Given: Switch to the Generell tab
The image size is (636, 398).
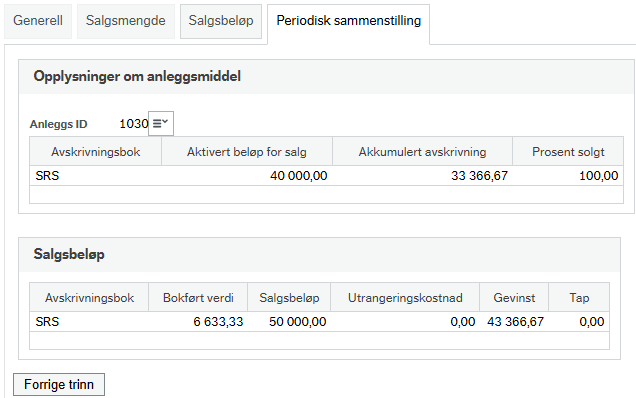Looking at the screenshot, I should click(x=38, y=21).
